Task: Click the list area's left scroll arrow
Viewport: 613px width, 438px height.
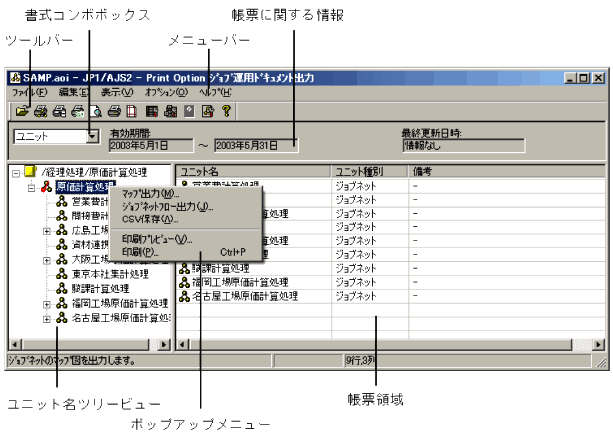Action: 182,345
